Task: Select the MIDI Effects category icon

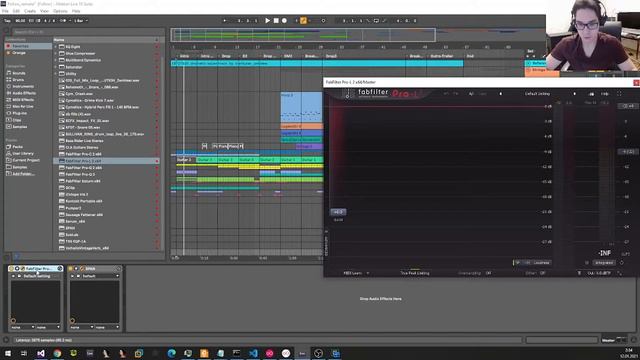Action: 9,100
